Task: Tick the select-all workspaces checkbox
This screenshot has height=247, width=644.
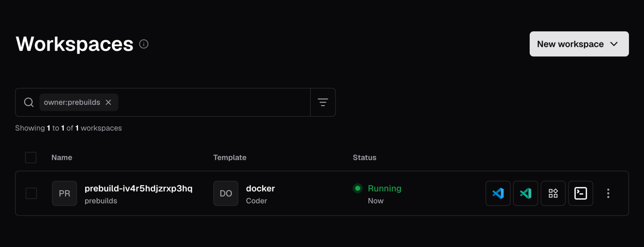Action: (31, 157)
